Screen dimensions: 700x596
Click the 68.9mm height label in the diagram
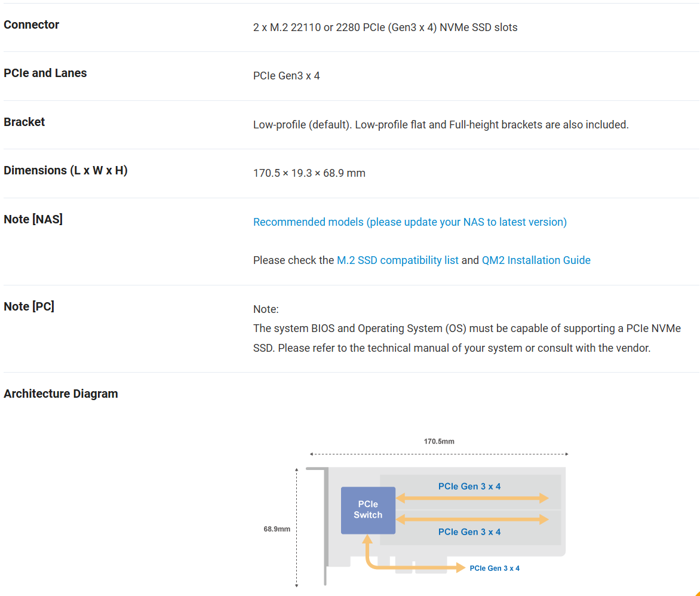tap(277, 529)
